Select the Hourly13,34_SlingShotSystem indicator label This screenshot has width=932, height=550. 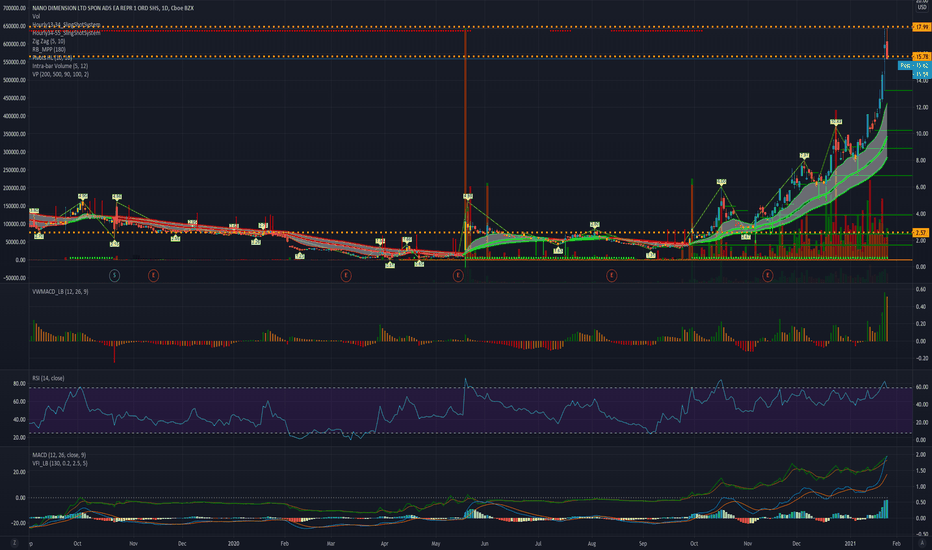point(66,25)
